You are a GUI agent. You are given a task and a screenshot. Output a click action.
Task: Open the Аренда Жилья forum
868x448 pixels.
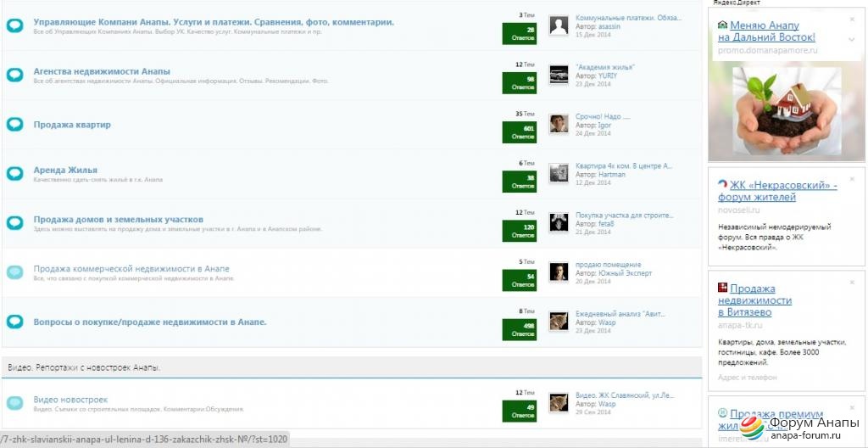65,170
